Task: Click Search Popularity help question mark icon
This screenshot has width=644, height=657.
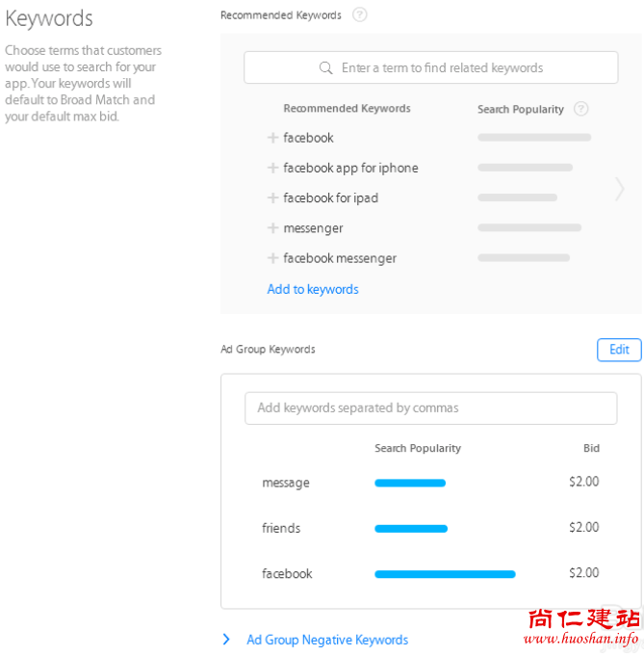Action: [580, 109]
